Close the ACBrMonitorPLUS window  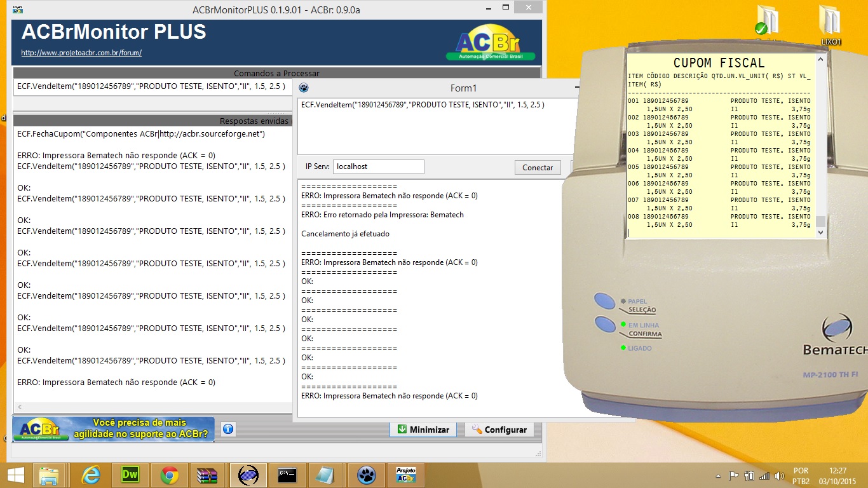point(527,8)
